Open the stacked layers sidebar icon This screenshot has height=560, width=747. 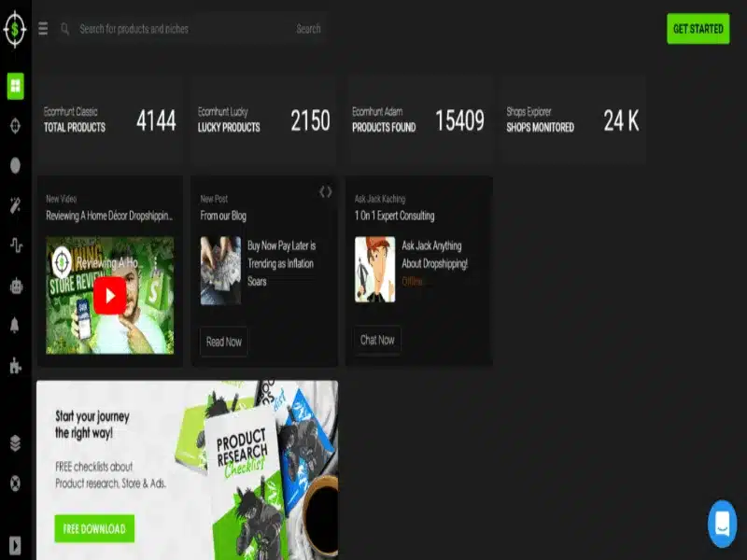(15, 442)
